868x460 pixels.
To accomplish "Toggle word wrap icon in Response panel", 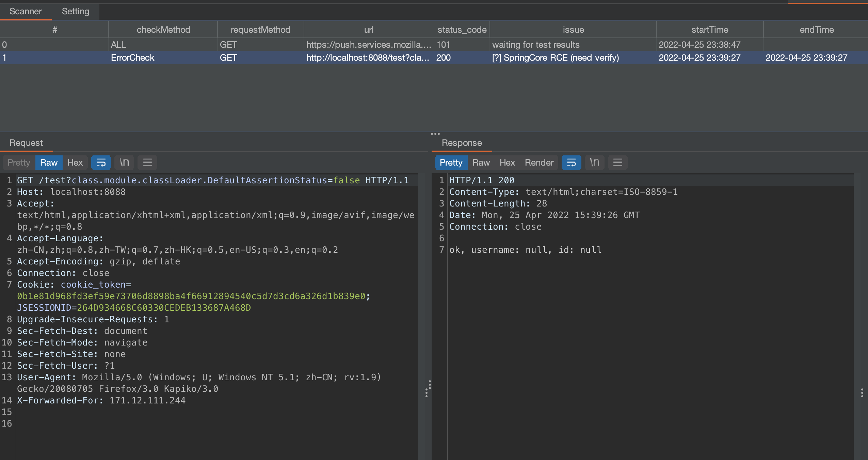I will (x=571, y=163).
